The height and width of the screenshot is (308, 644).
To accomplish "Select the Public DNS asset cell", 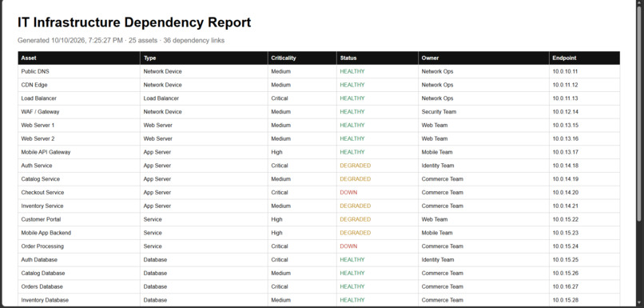I will pyautogui.click(x=79, y=71).
